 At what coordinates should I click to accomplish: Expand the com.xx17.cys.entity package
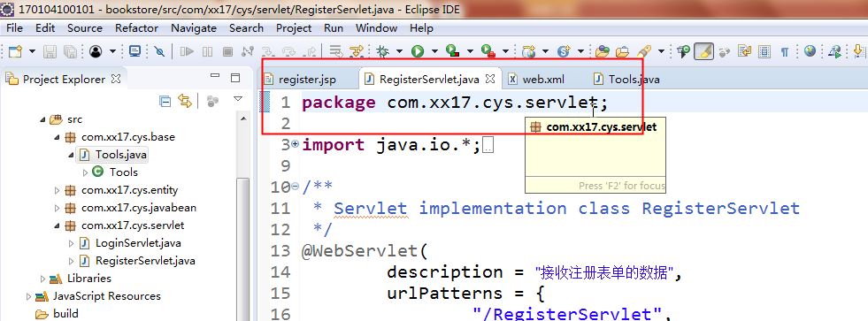point(57,190)
